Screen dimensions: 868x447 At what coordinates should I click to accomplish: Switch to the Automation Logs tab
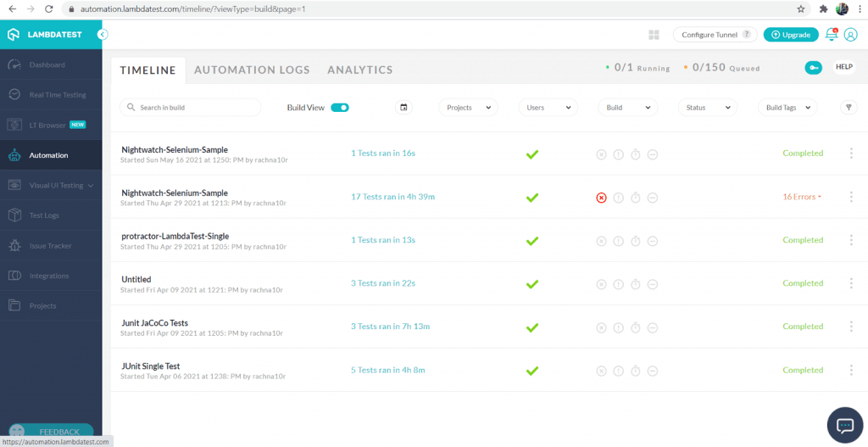coord(252,70)
